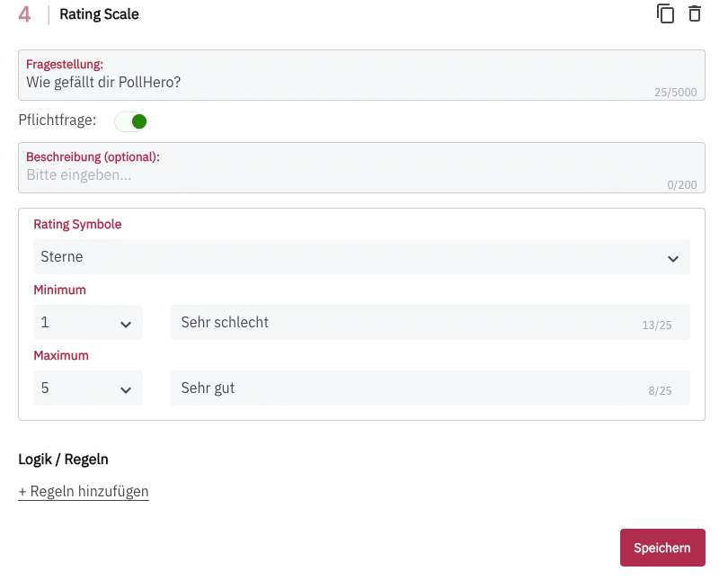
Task: Open + Regeln hinzufügen
Action: (83, 491)
